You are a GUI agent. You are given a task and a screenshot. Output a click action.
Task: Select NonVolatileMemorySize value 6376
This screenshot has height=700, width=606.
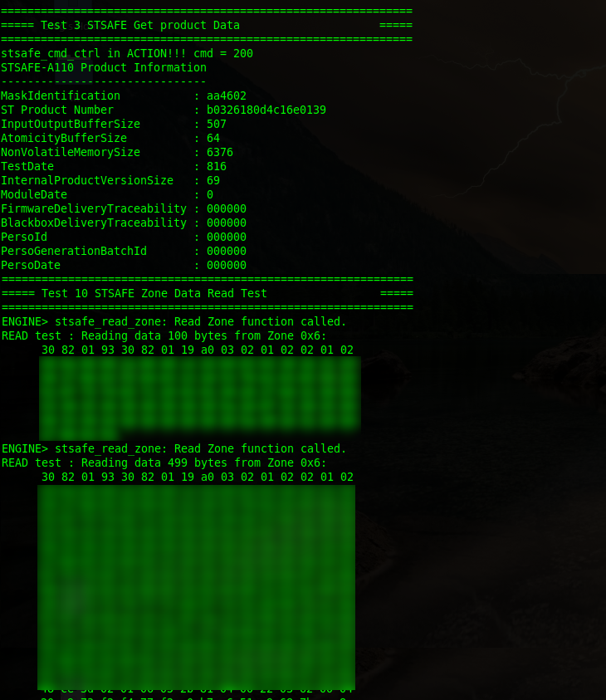[219, 153]
